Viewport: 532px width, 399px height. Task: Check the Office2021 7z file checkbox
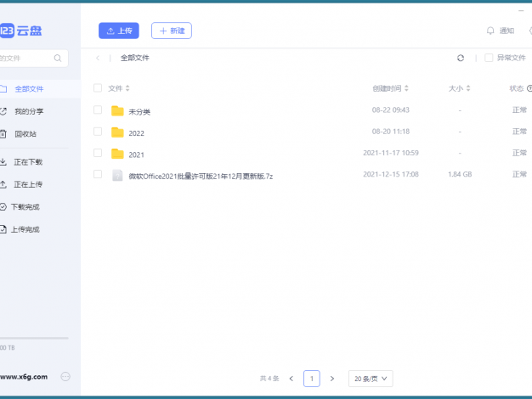98,174
